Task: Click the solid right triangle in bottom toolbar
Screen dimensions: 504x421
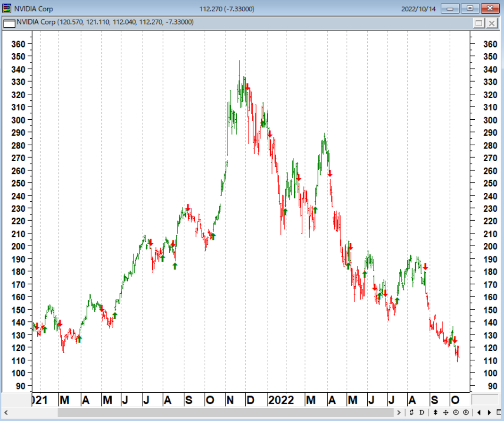Action: coord(489,413)
